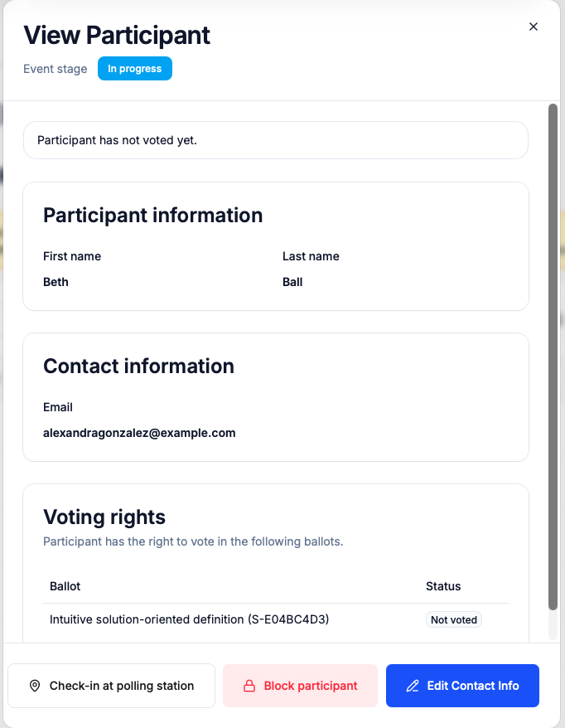Click the Ballot column header
Screen dimensions: 565x728
pyautogui.click(x=65, y=586)
